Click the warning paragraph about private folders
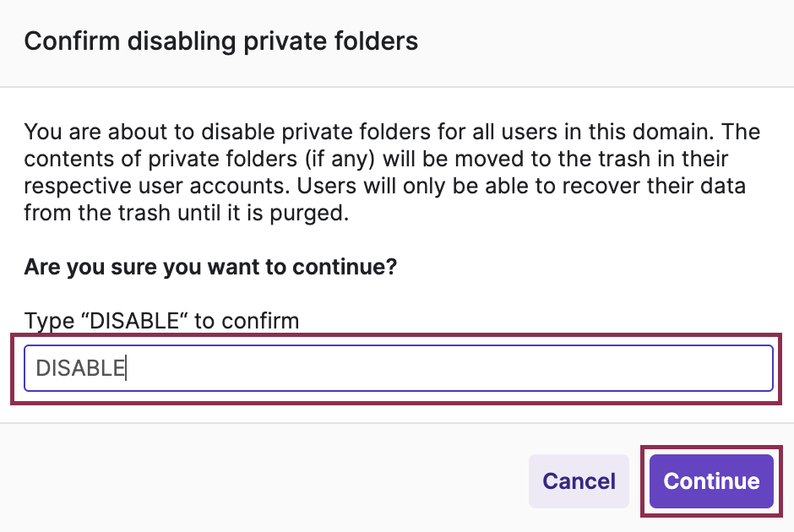Image resolution: width=794 pixels, height=532 pixels. click(392, 172)
